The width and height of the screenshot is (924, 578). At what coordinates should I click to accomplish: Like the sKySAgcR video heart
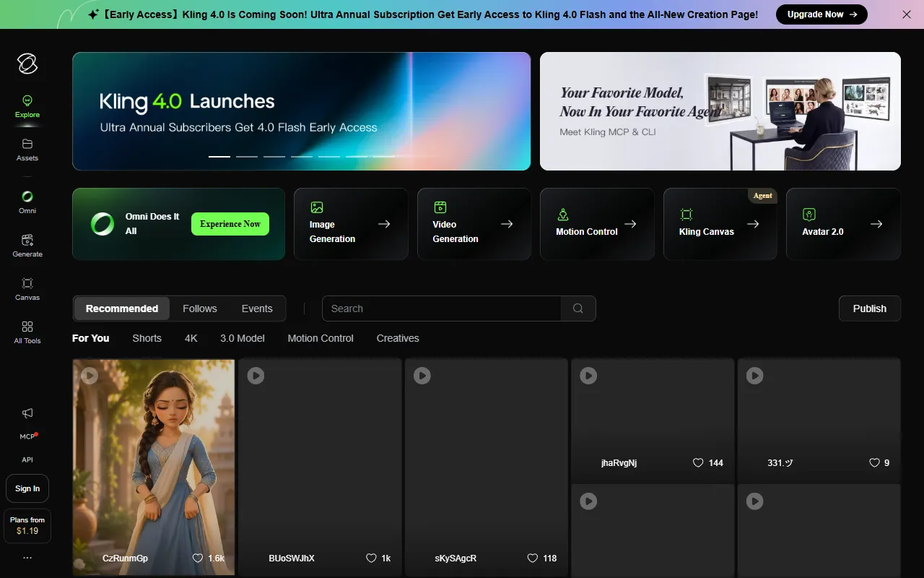533,558
